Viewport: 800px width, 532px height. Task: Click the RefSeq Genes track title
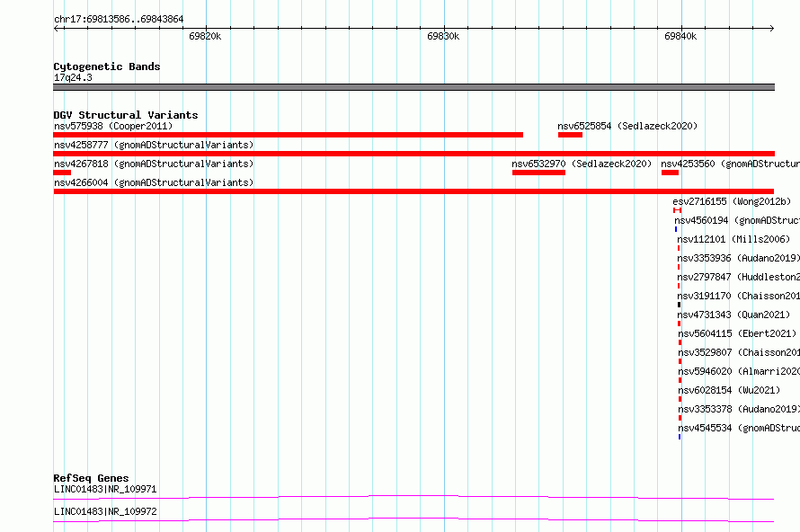point(91,478)
